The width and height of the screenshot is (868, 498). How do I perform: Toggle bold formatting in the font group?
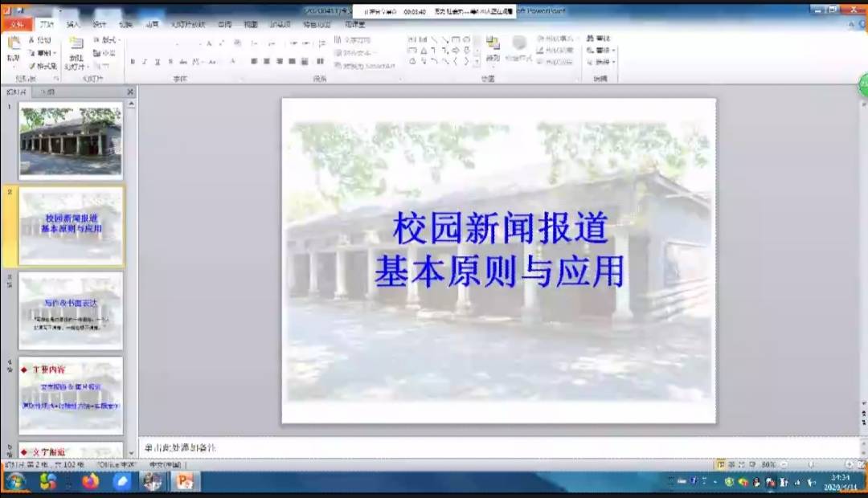(x=133, y=61)
